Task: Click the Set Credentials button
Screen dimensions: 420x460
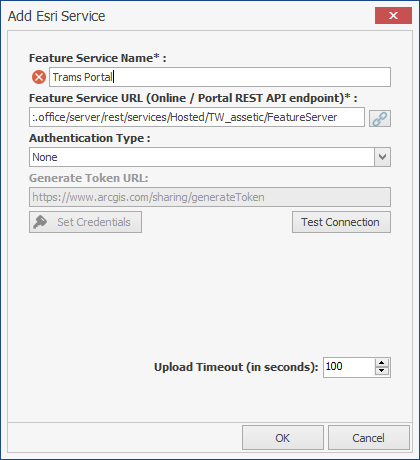Action: pos(85,222)
